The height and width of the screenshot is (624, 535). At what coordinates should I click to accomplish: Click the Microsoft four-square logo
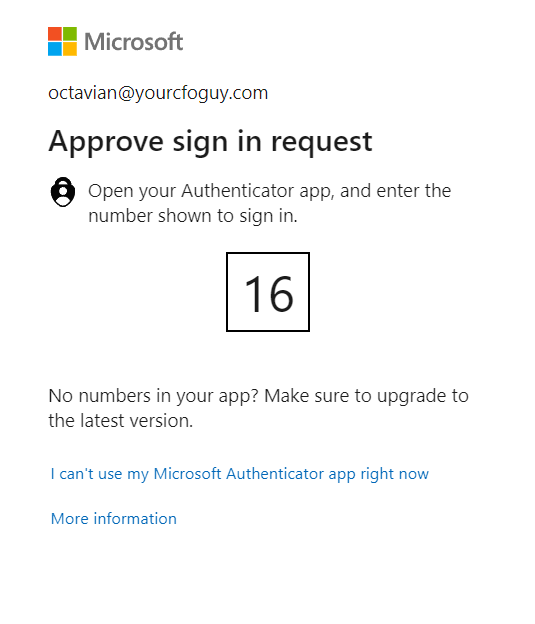point(62,41)
